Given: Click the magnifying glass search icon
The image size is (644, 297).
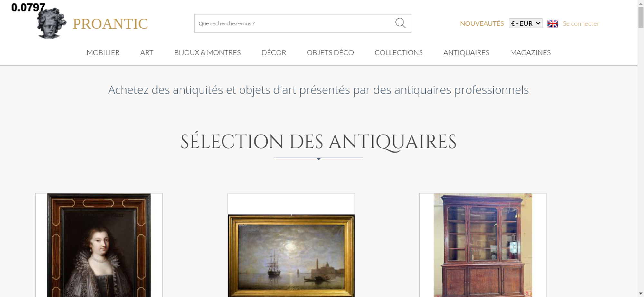Looking at the screenshot, I should 400,23.
